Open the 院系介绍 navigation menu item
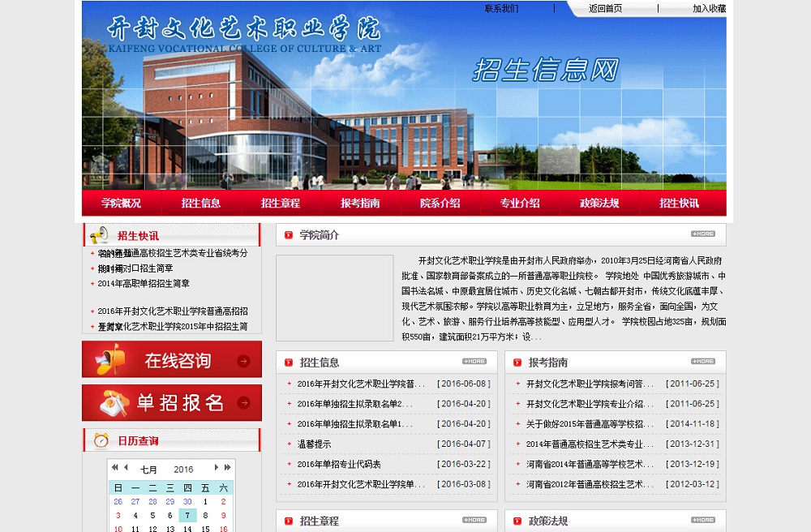 [x=440, y=204]
